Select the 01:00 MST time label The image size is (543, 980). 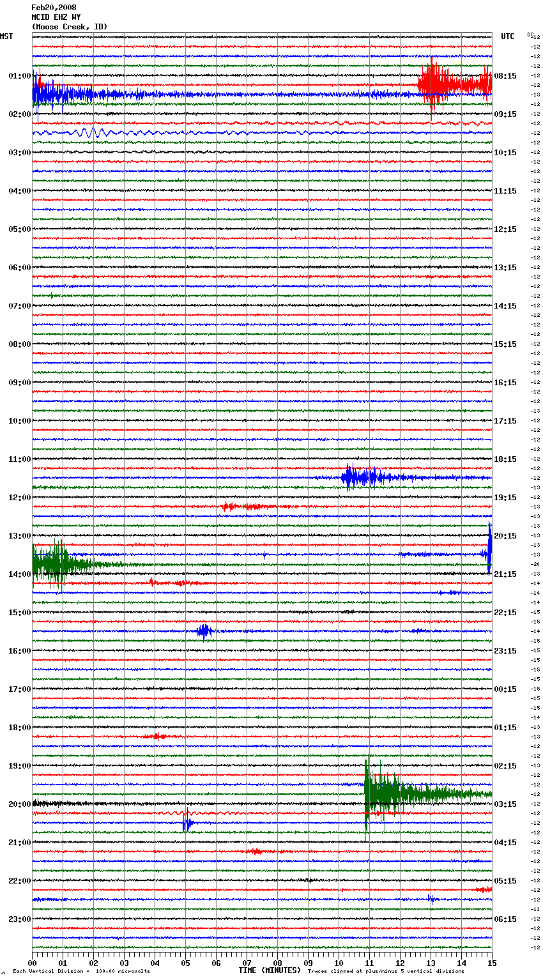pyautogui.click(x=19, y=76)
